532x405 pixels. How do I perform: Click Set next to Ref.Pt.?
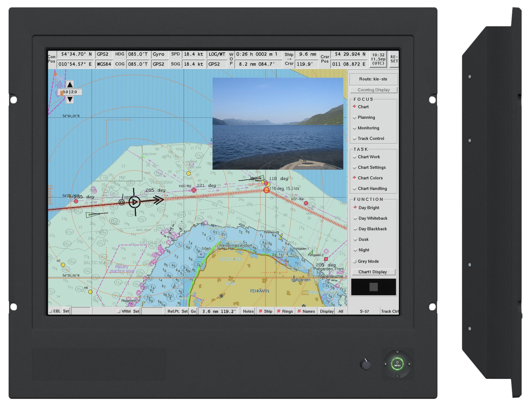tap(185, 311)
